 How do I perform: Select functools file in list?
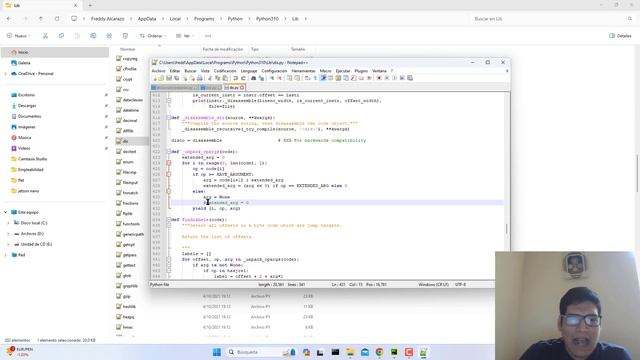point(131,224)
